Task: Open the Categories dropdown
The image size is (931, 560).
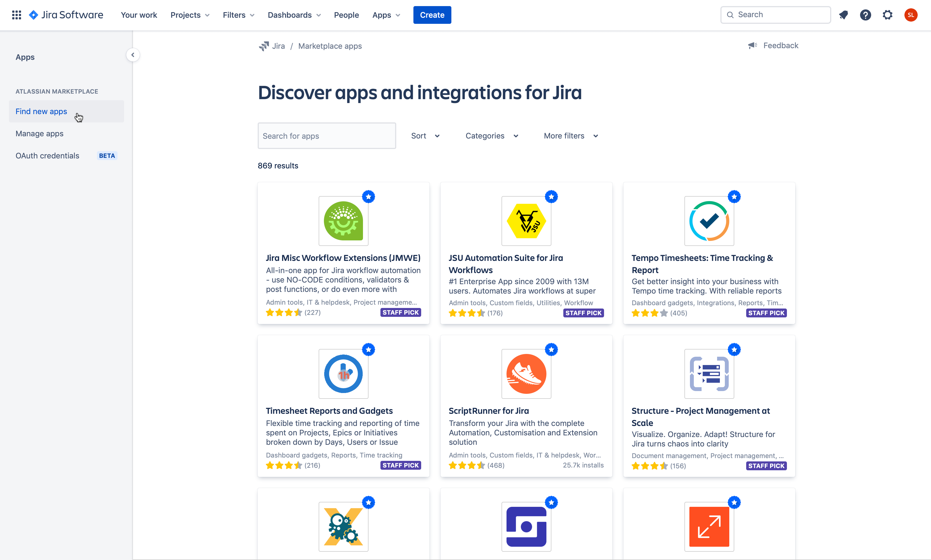Action: click(x=492, y=136)
